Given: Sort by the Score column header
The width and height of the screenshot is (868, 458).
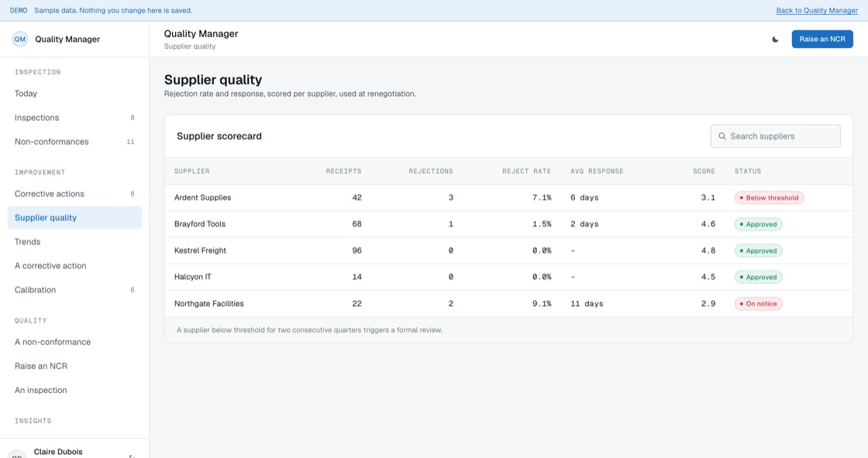Looking at the screenshot, I should coord(704,171).
